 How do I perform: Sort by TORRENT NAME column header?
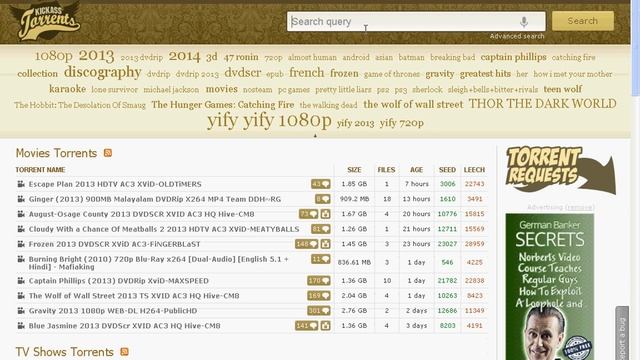pos(40,170)
